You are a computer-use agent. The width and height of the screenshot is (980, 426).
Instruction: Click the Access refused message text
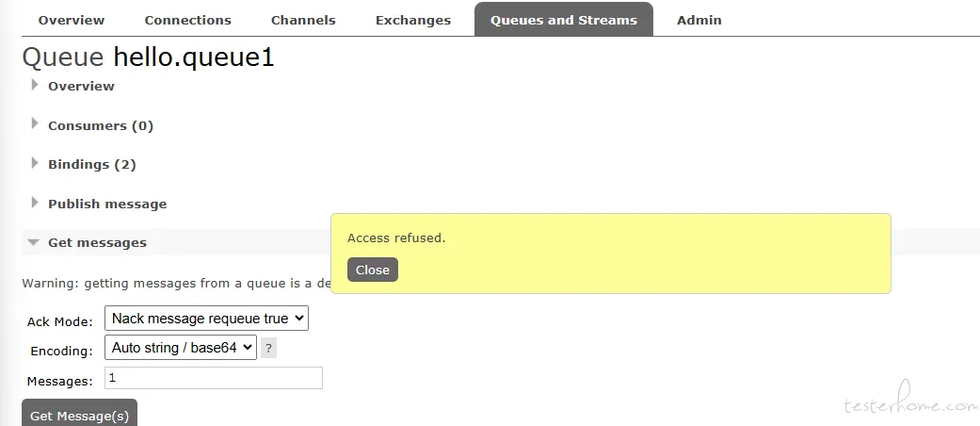coord(396,238)
